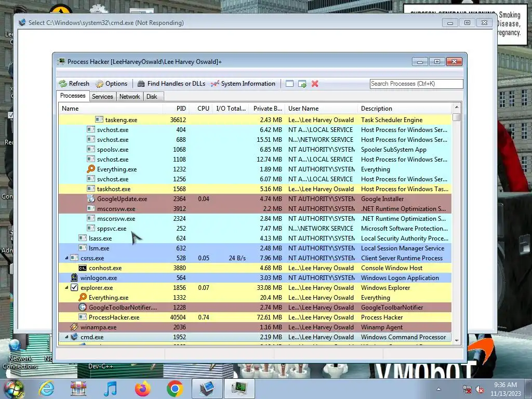The height and width of the screenshot is (399, 532).
Task: Minimize the cmd.exe Not Responding window
Action: [x=450, y=23]
